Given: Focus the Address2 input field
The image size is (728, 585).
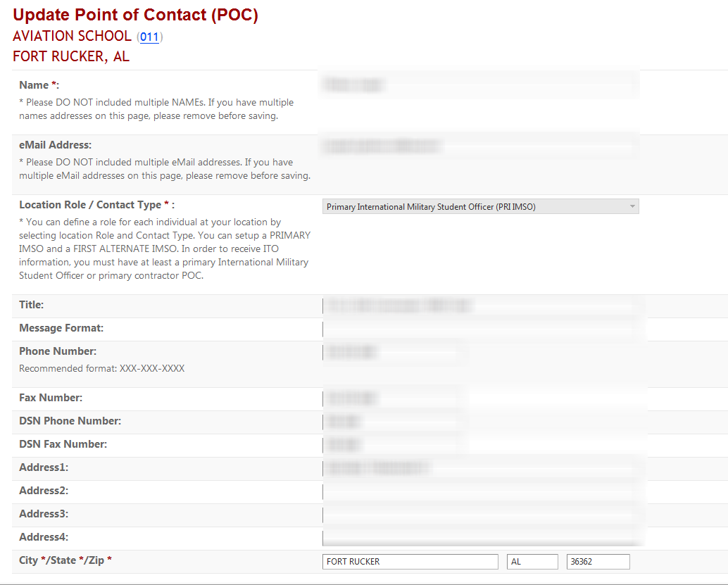Looking at the screenshot, I should (x=479, y=491).
